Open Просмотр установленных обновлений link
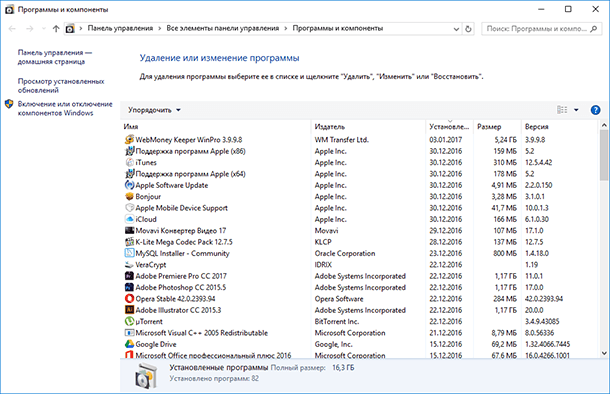610x394 pixels. (x=61, y=86)
